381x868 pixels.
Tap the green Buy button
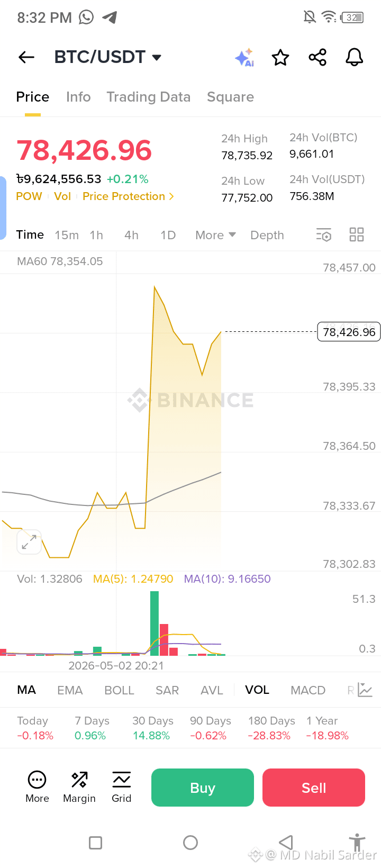[203, 788]
